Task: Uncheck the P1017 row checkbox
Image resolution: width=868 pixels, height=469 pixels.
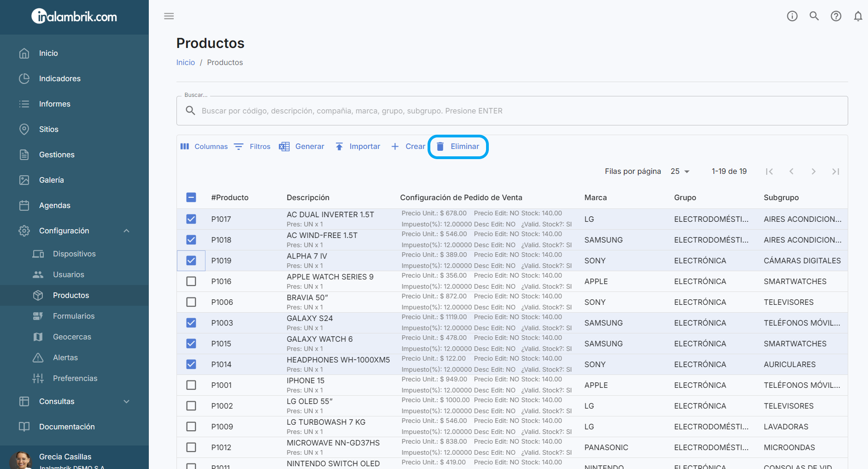Action: (191, 219)
